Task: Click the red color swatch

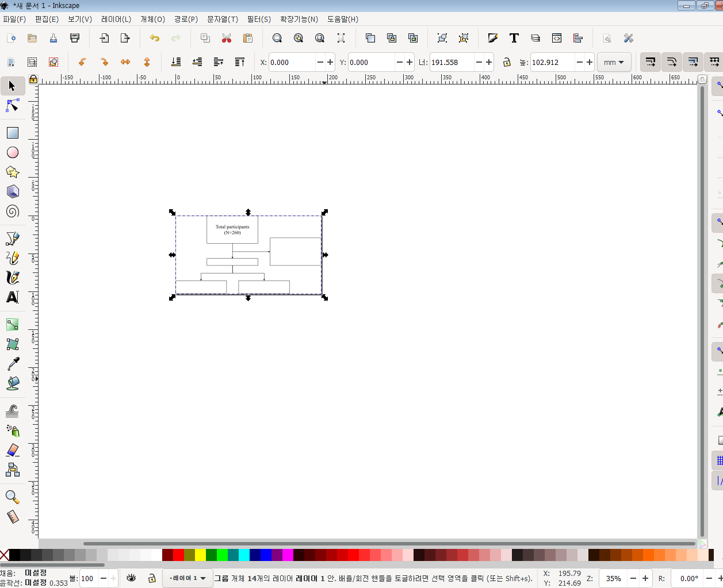Action: [178, 555]
